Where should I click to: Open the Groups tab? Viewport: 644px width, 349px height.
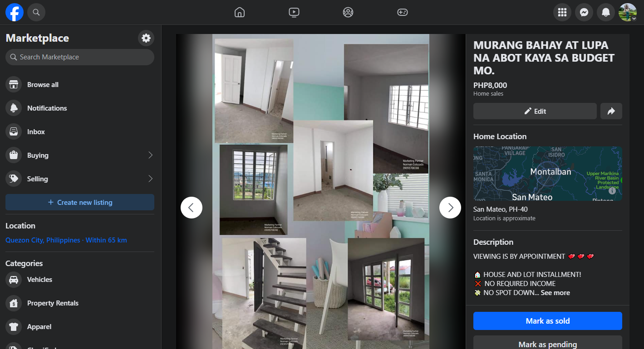(348, 12)
